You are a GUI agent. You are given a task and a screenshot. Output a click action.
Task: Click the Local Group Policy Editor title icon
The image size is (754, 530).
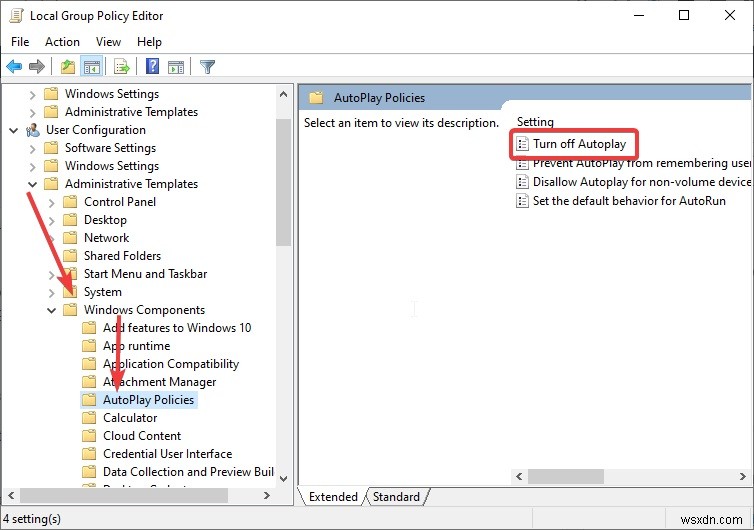click(16, 15)
